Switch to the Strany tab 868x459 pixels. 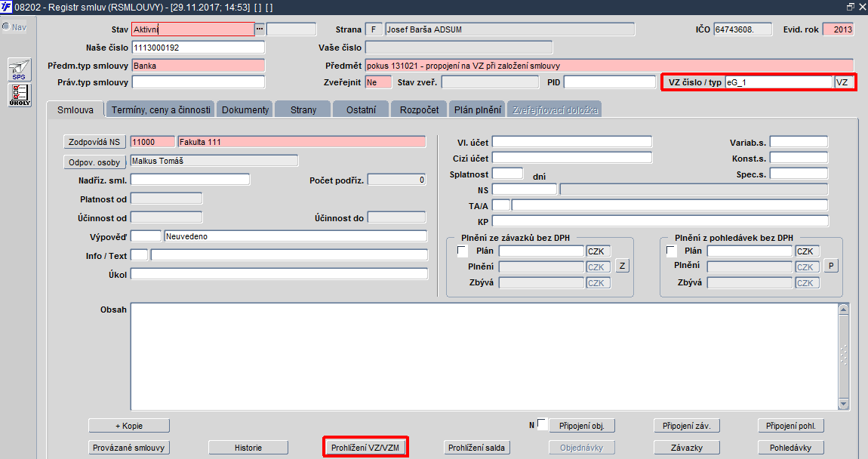pyautogui.click(x=303, y=109)
